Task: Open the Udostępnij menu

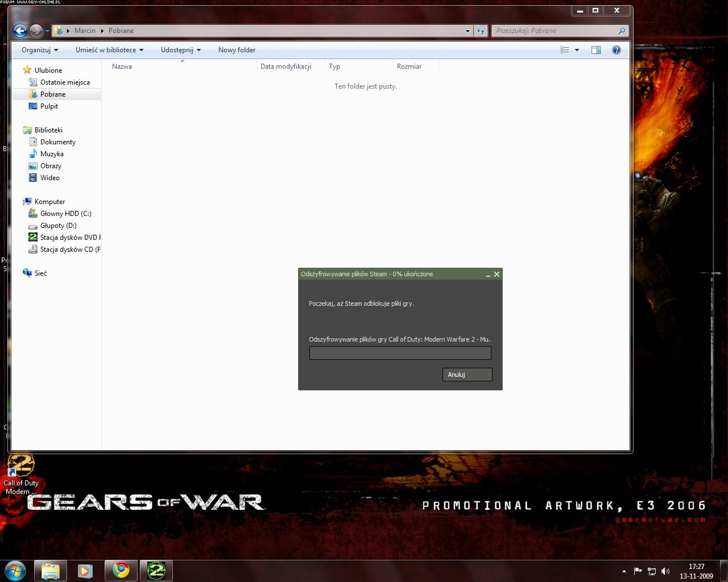Action: coord(180,50)
